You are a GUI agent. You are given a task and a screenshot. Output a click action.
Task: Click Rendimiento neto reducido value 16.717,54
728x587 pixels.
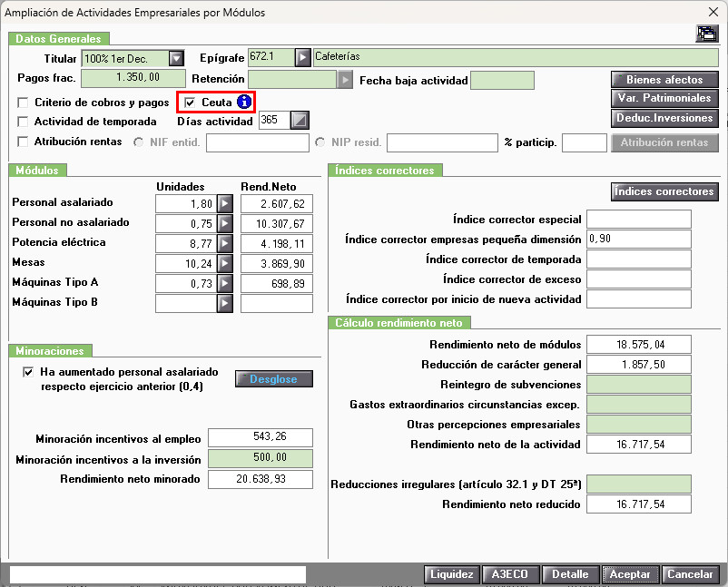(639, 504)
